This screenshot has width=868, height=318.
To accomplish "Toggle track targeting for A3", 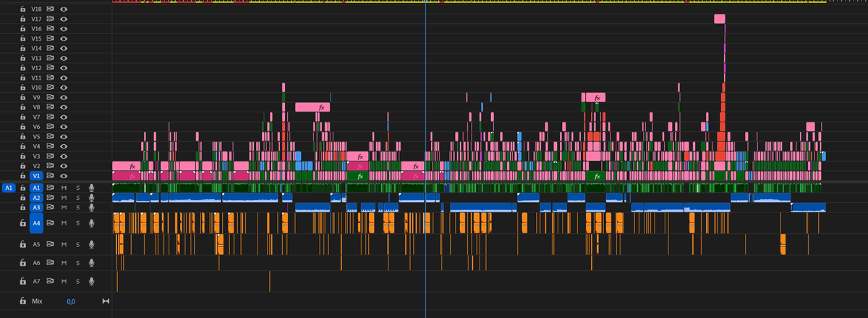I will click(37, 207).
